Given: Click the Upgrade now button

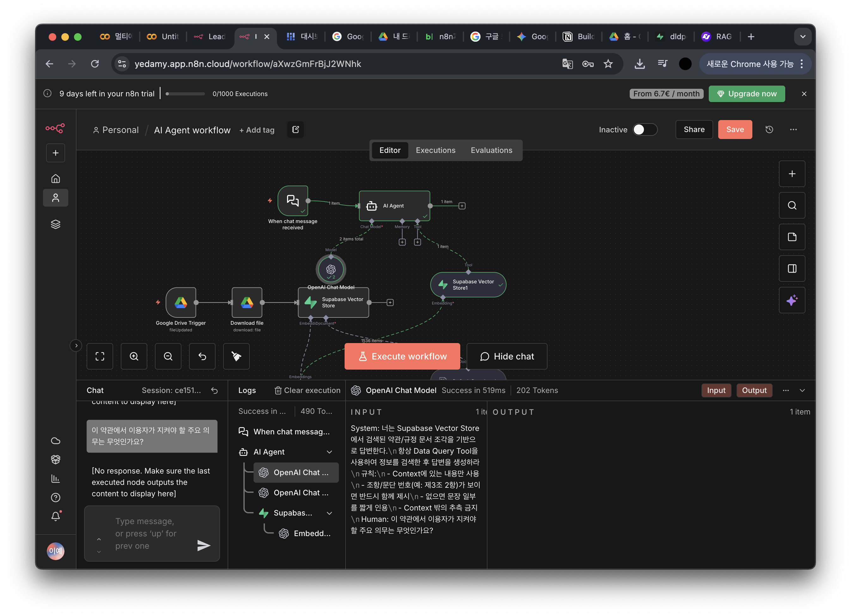Looking at the screenshot, I should point(746,94).
